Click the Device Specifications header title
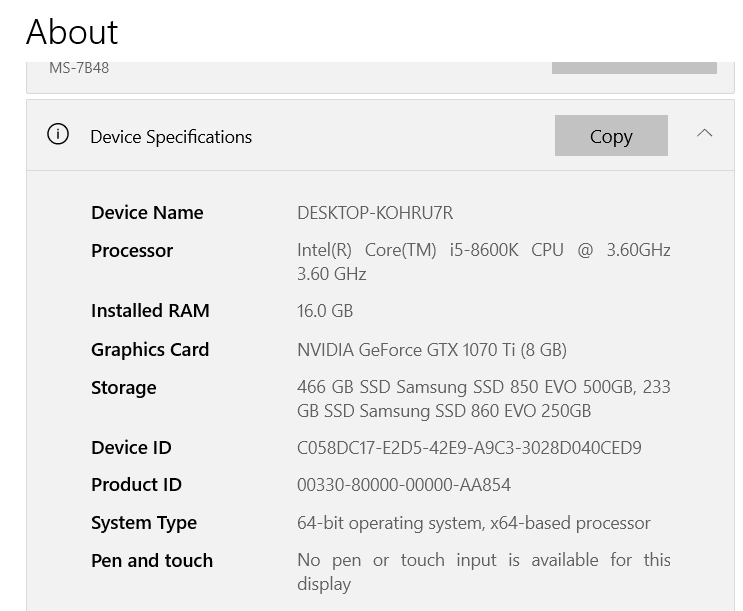 coord(171,137)
